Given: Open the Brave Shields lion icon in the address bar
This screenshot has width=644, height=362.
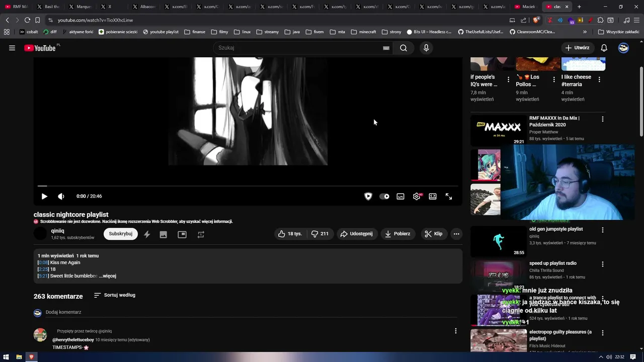Looking at the screenshot, I should (536, 20).
